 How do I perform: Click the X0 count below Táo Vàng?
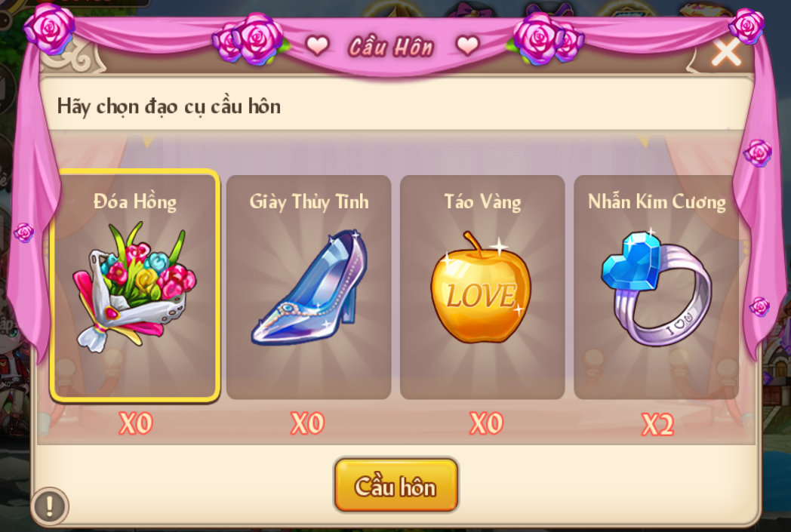486,423
